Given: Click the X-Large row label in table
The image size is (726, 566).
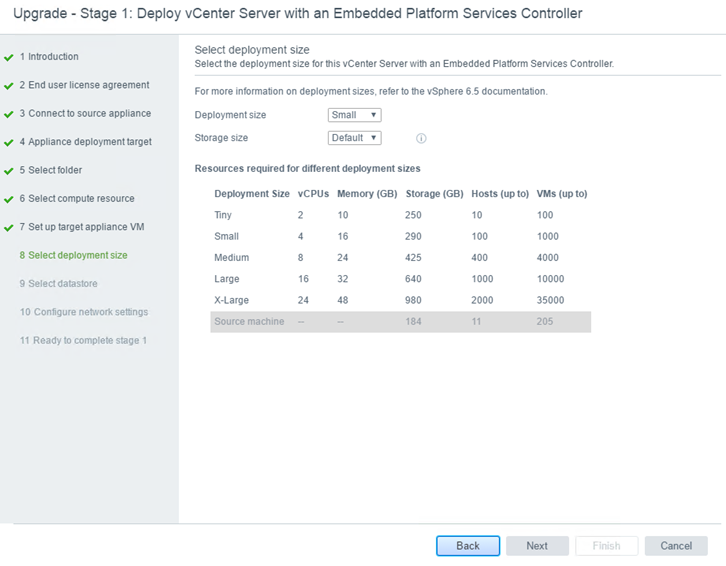Looking at the screenshot, I should (232, 300).
